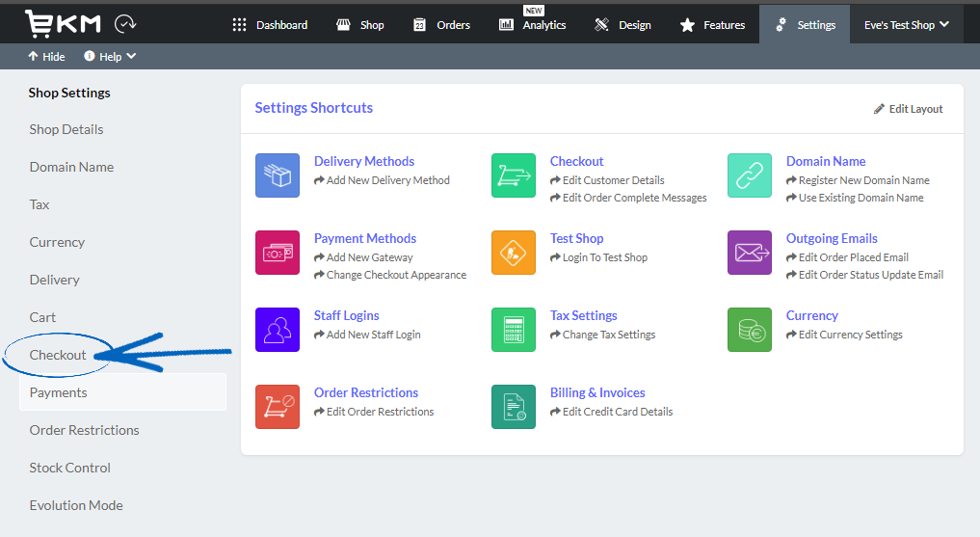Click Add New Gateway
Screen dimensions: 980x537
pyautogui.click(x=363, y=257)
